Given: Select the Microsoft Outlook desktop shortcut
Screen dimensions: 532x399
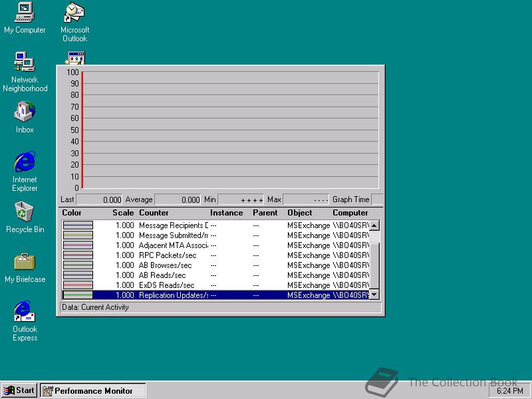Looking at the screenshot, I should [x=74, y=22].
